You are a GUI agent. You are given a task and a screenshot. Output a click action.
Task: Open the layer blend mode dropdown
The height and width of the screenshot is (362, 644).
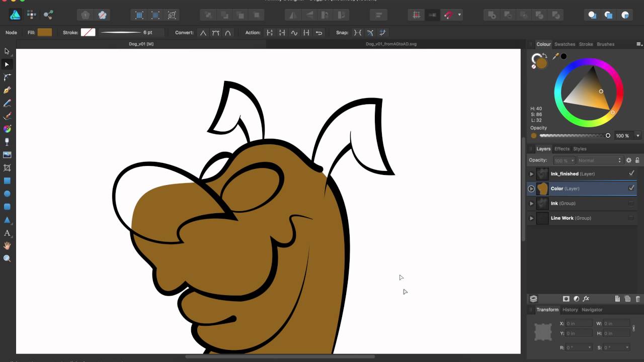599,160
